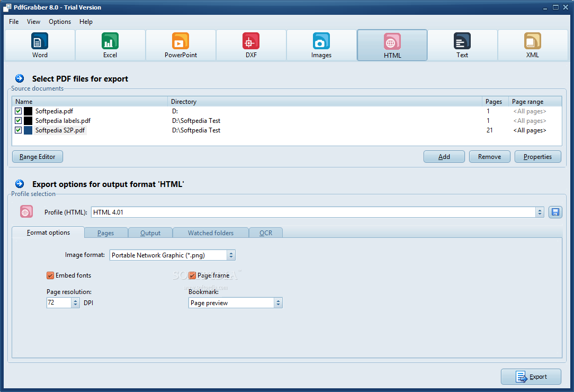Click the page count 21 cell
Screen dimensions: 574x392
click(489, 130)
